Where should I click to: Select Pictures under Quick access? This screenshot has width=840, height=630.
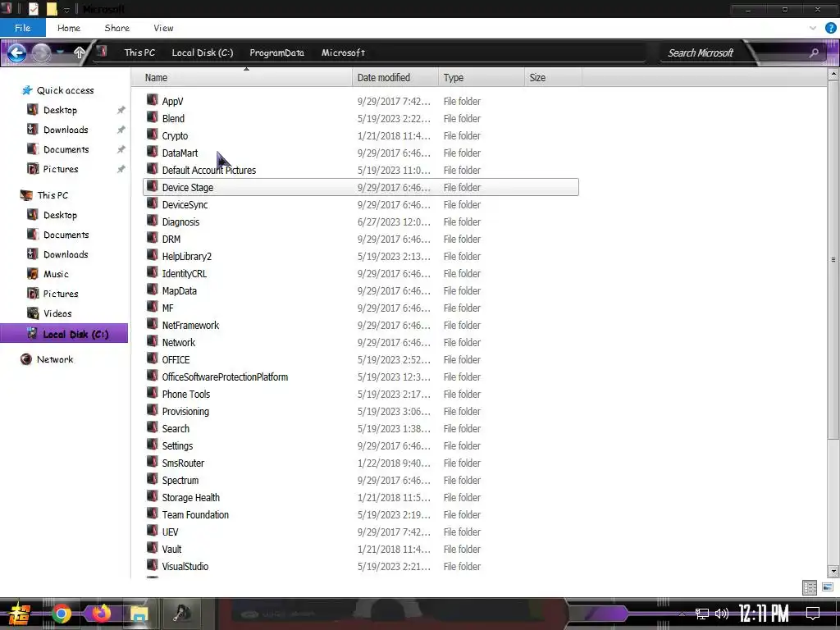click(61, 169)
